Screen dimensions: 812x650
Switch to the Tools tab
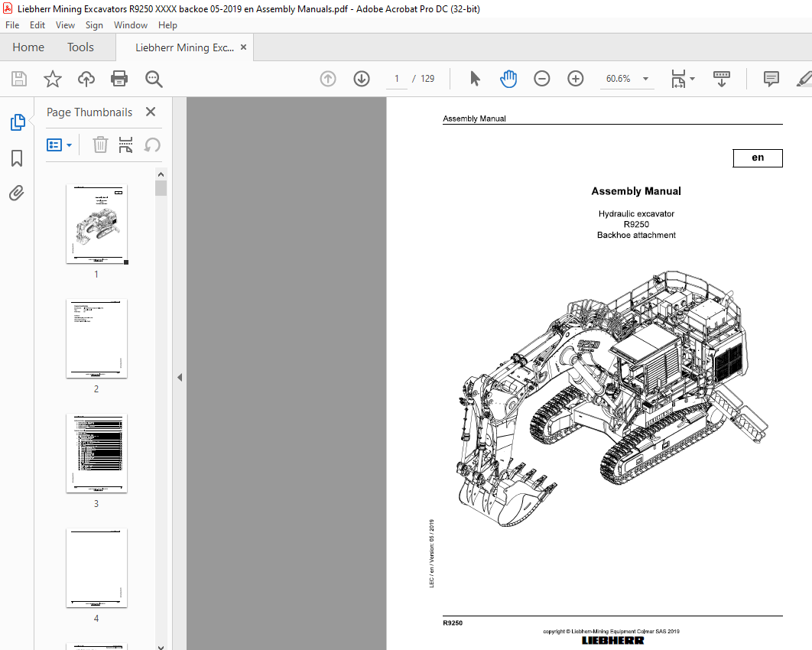coord(81,47)
